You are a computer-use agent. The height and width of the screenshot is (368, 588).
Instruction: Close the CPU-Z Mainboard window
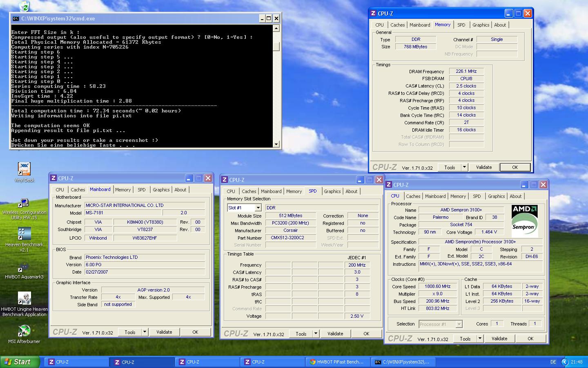(208, 178)
